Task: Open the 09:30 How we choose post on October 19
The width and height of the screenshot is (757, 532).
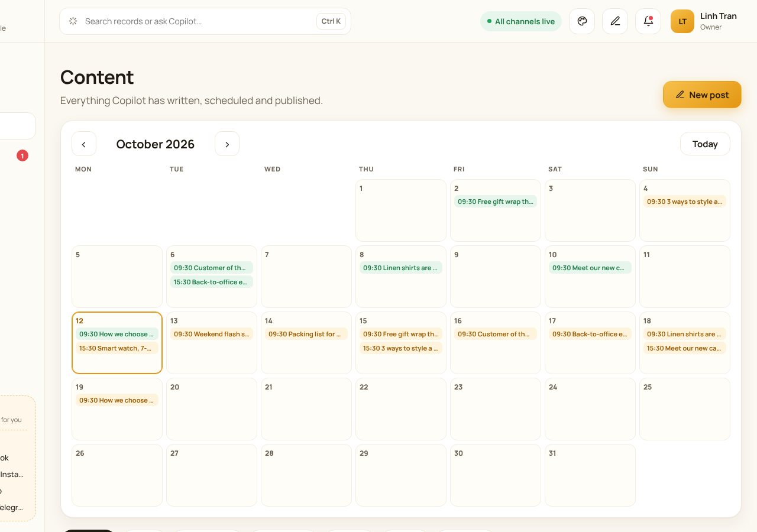Action: [117, 400]
